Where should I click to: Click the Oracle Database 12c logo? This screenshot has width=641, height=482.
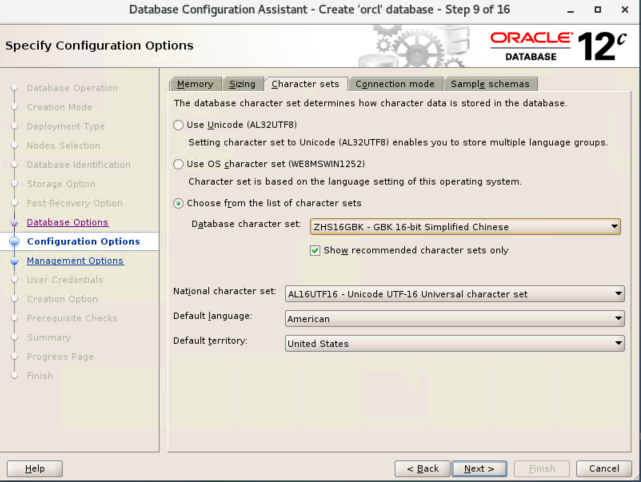click(x=558, y=46)
